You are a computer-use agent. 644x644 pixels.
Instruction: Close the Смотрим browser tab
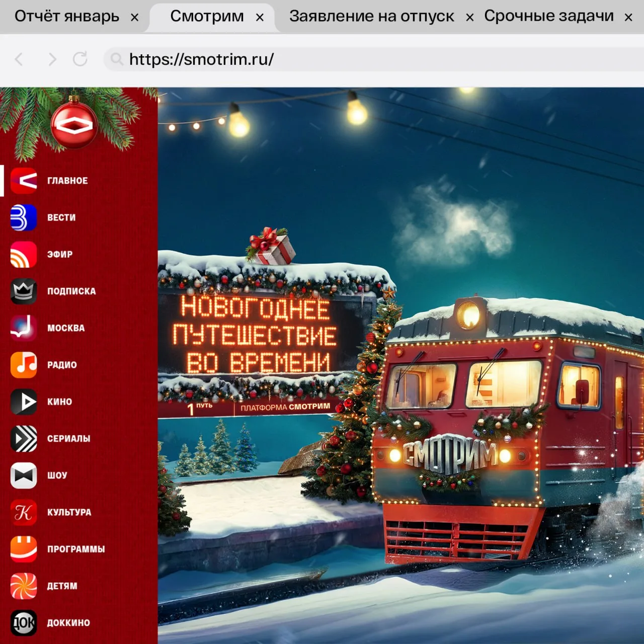260,18
